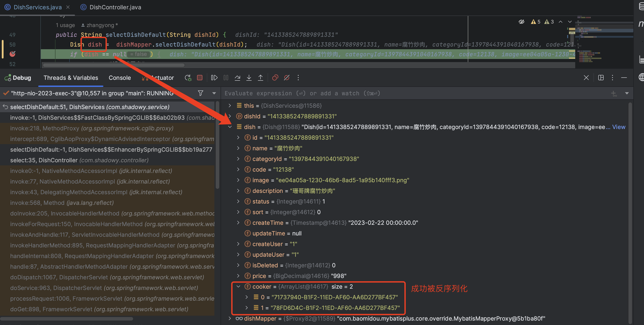The image size is (644, 325).
Task: Expand the dishMapper variable node
Action: click(230, 318)
